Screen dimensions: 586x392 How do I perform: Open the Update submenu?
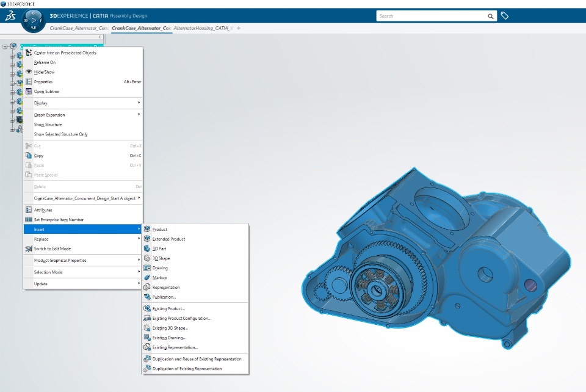83,284
